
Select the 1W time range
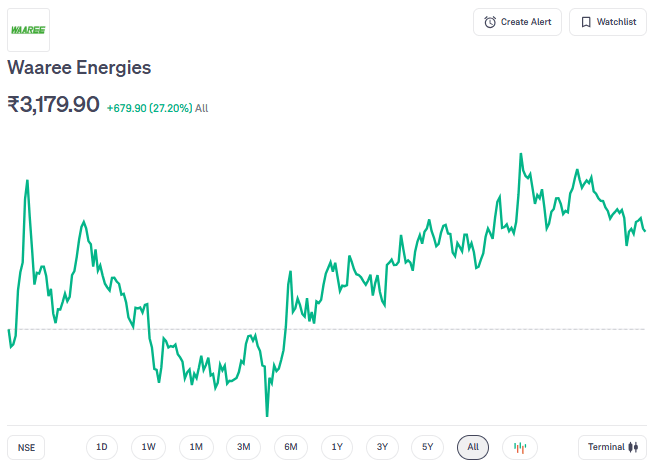click(x=149, y=447)
